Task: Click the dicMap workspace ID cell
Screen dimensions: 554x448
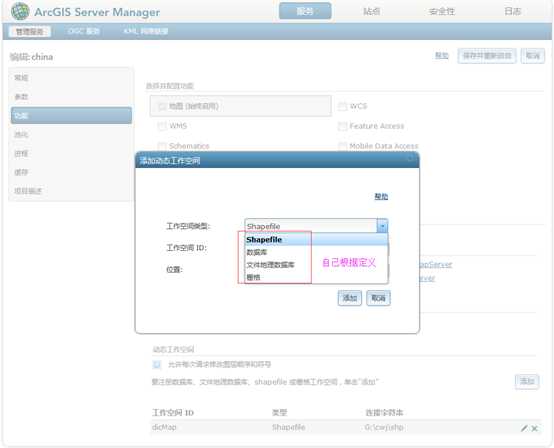Action: [164, 427]
